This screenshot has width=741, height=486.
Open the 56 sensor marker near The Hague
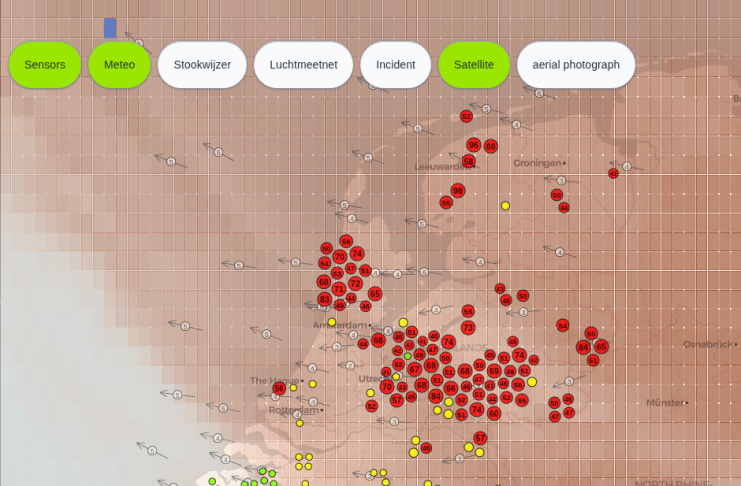click(279, 389)
